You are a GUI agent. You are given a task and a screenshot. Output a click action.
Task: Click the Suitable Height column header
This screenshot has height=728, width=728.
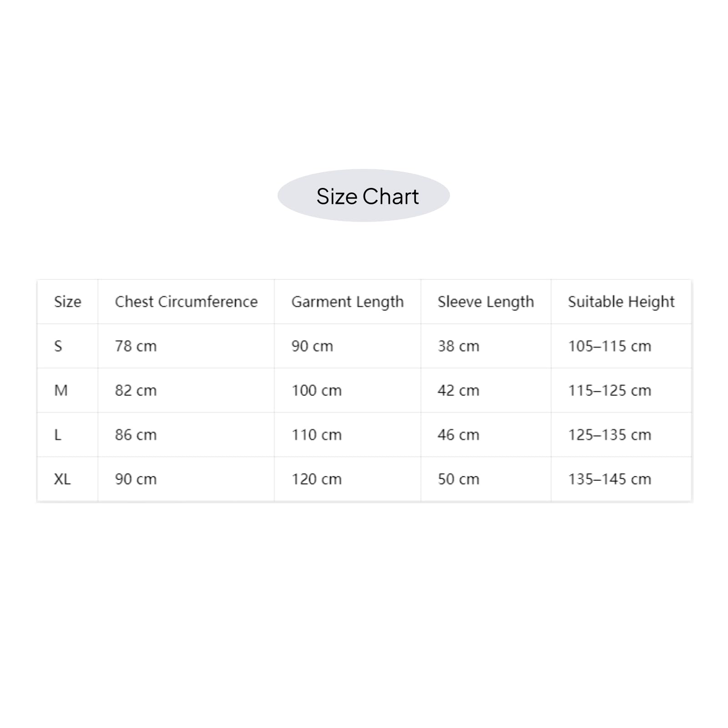(621, 302)
